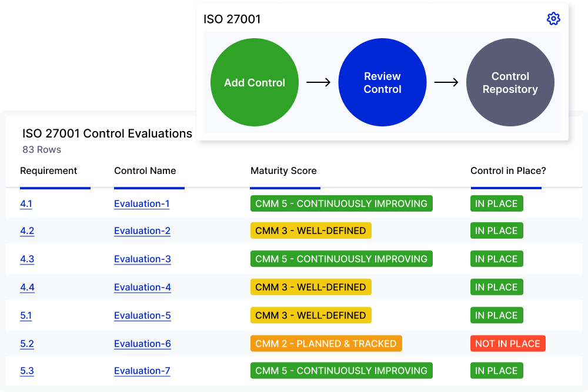Open requirement 4.2 link

[27, 230]
